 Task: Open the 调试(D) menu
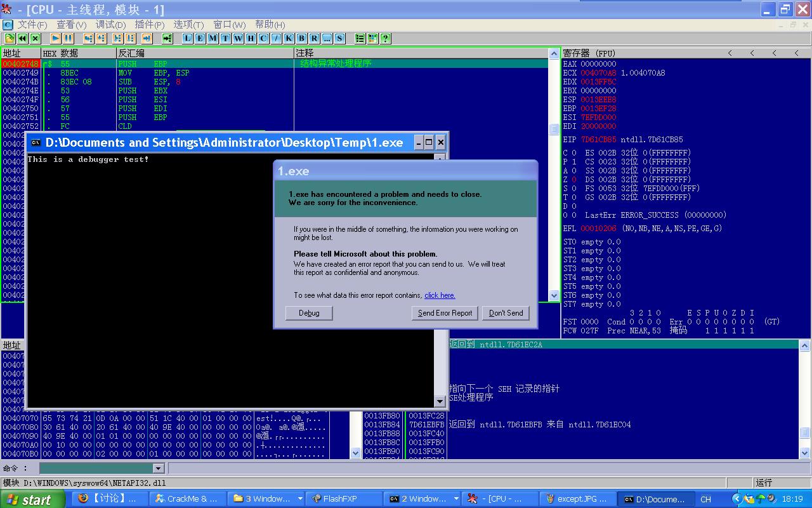[110, 25]
